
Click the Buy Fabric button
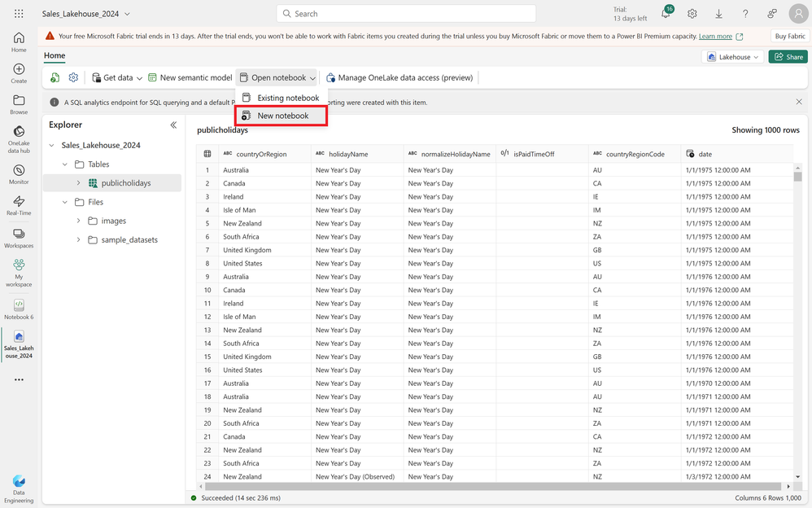click(x=790, y=37)
